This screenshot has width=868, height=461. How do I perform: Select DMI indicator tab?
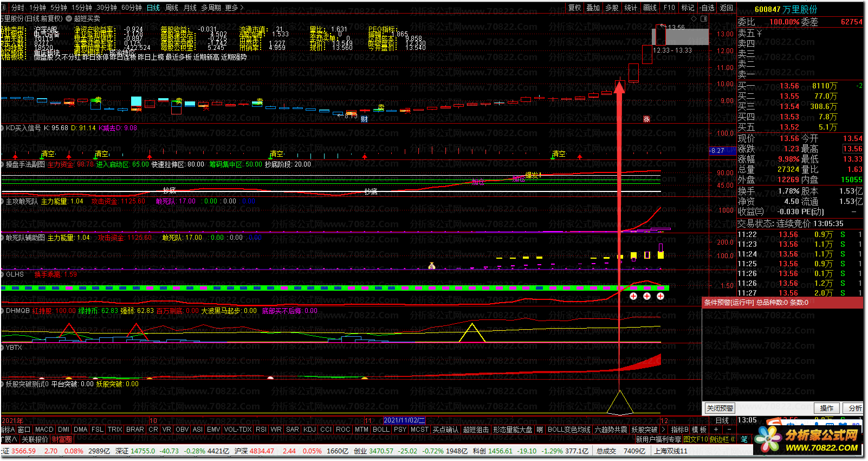(x=63, y=429)
